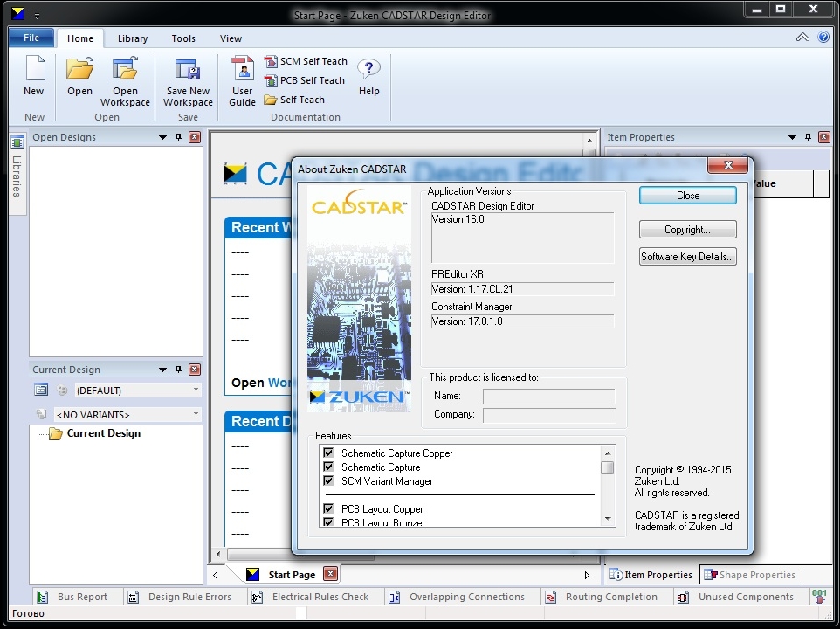The image size is (840, 629).
Task: Click the New document icon
Action: [35, 69]
